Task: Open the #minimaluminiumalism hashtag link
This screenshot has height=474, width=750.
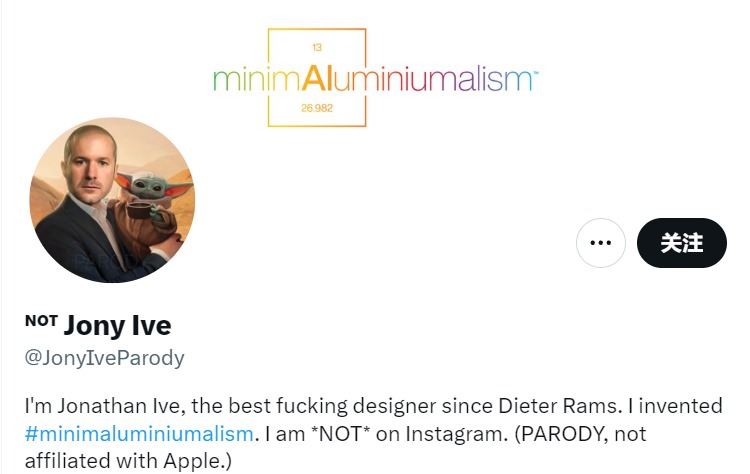Action: click(139, 434)
